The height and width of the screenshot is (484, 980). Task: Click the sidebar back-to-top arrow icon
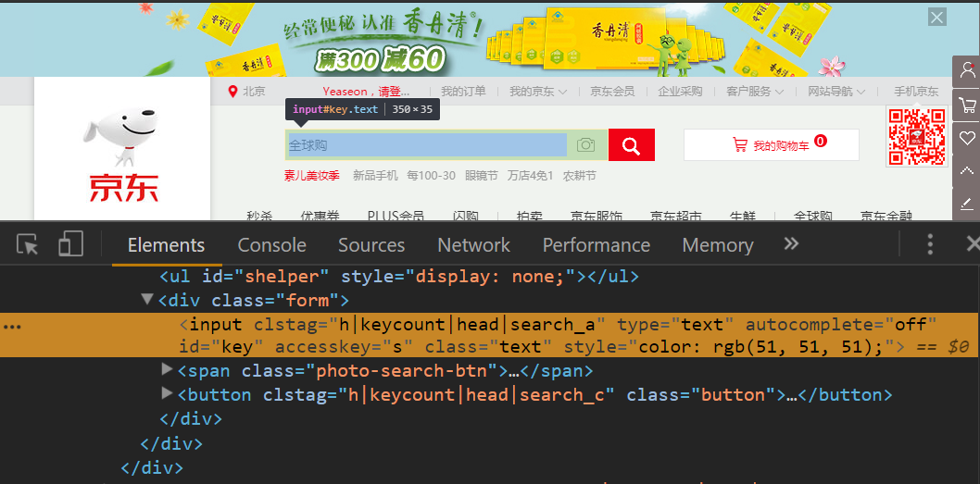pos(967,170)
